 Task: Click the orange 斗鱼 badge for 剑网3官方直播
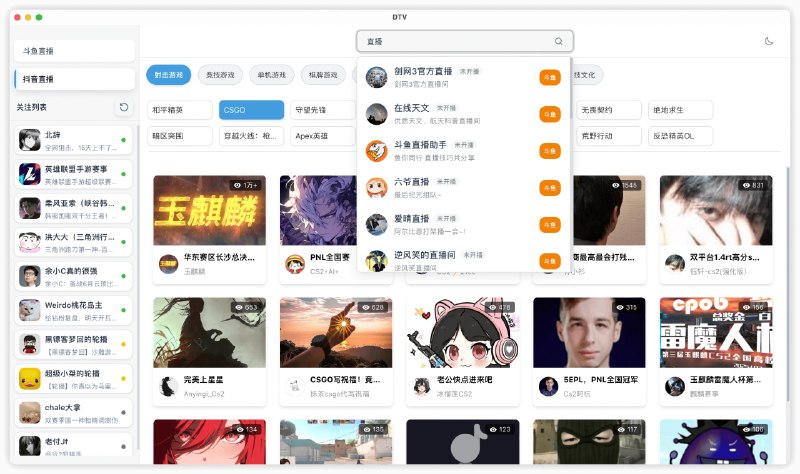pyautogui.click(x=550, y=78)
